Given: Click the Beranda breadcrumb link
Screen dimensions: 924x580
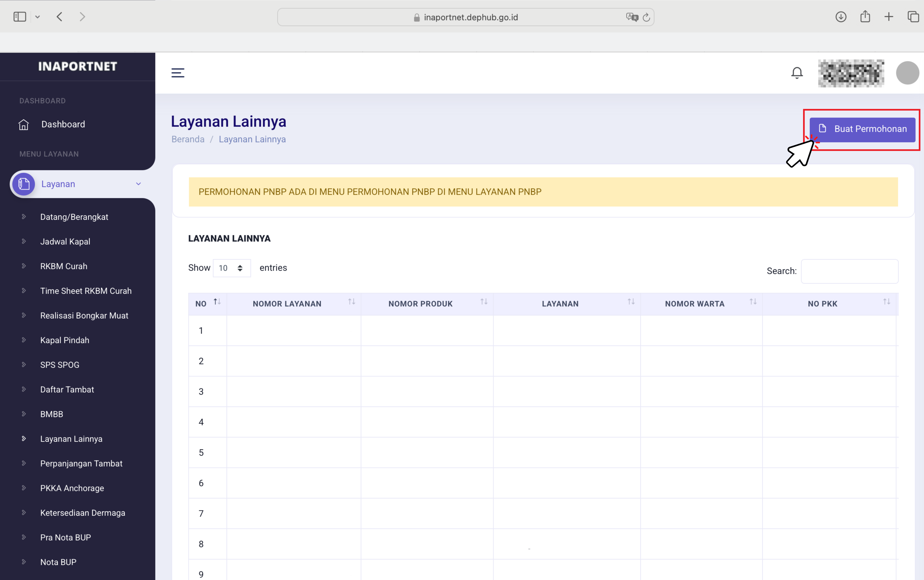Looking at the screenshot, I should (x=188, y=139).
